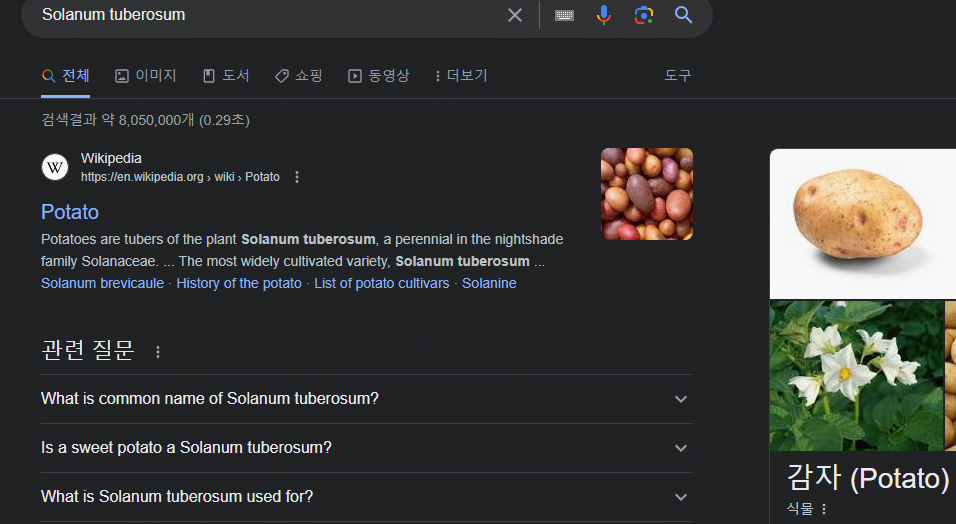Open the three-dot menu next to 관련 질문
The width and height of the screenshot is (956, 524).
coord(158,352)
